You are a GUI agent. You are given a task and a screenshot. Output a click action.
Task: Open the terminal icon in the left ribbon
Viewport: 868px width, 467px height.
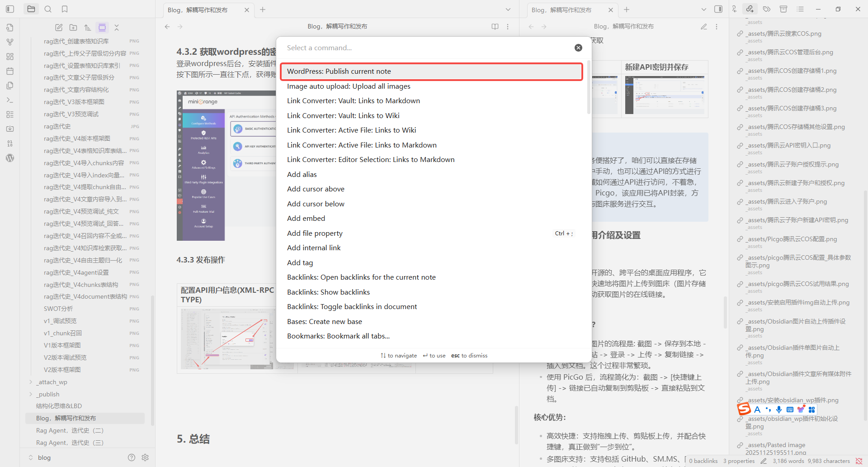(x=10, y=100)
